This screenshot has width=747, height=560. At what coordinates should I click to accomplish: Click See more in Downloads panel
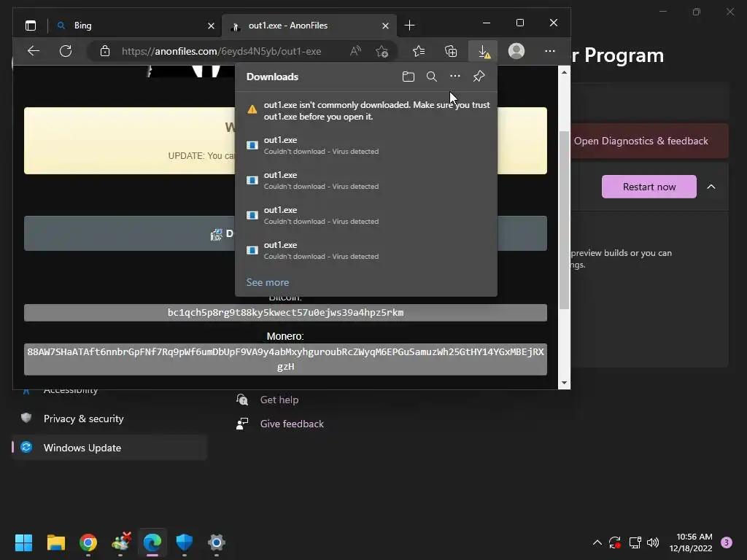point(267,282)
